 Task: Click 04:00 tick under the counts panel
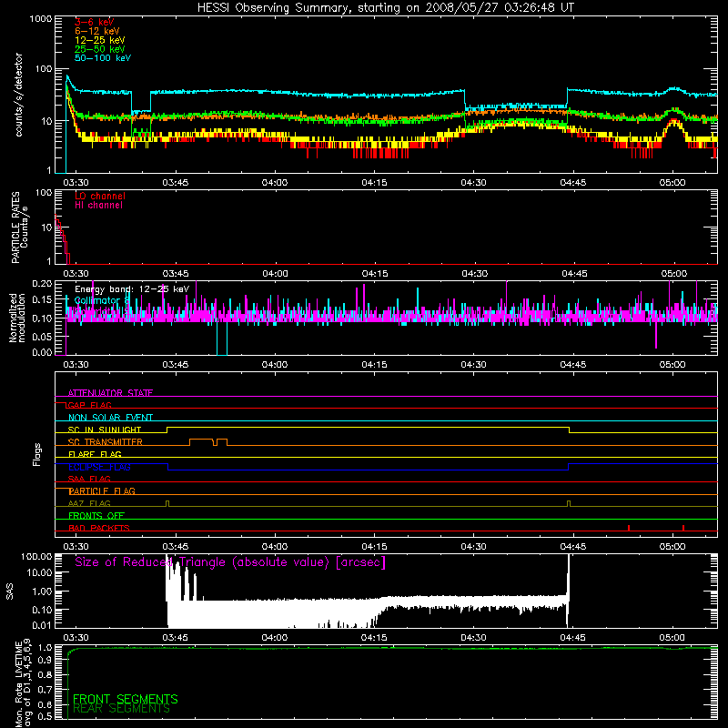click(275, 183)
